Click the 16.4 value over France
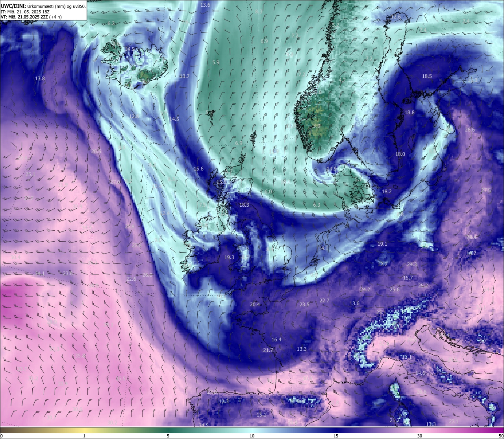Image resolution: width=504 pixels, height=439 pixels. click(276, 340)
